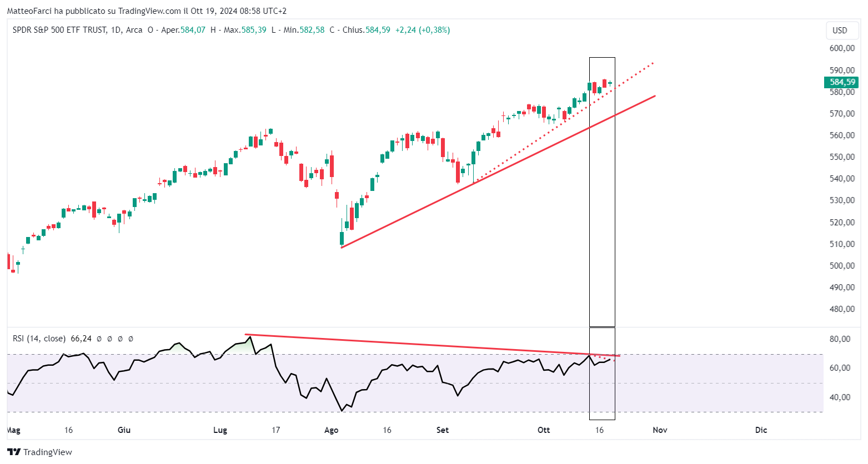Click the Set label on time axis
This screenshot has width=868, height=464.
[443, 430]
